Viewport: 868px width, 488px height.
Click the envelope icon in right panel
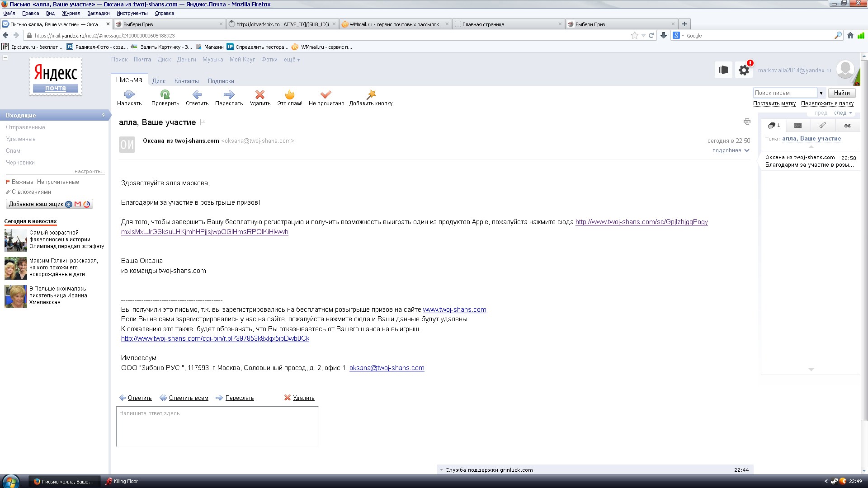tap(798, 125)
